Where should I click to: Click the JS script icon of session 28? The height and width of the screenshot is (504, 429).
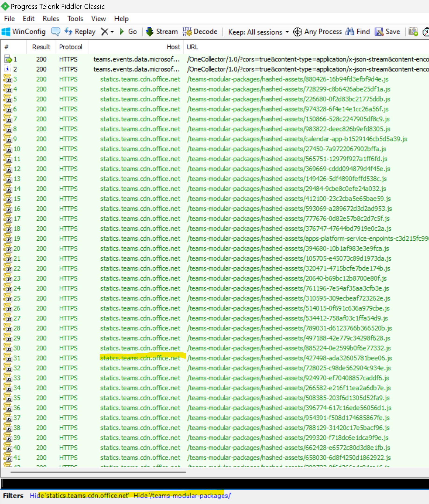[7, 328]
